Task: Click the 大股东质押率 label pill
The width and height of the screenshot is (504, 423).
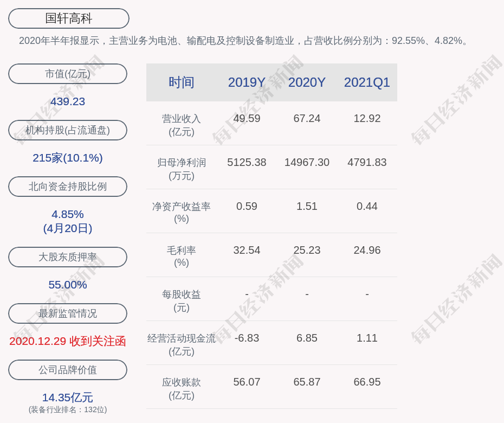Action: 68,257
